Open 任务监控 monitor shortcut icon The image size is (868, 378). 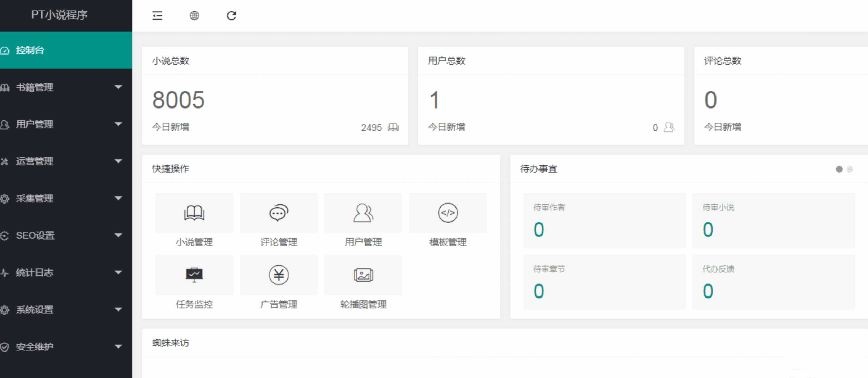coord(194,275)
